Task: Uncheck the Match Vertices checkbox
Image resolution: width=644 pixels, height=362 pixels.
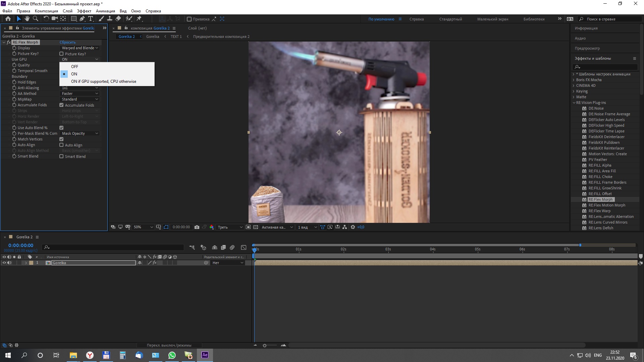Action: (x=61, y=139)
